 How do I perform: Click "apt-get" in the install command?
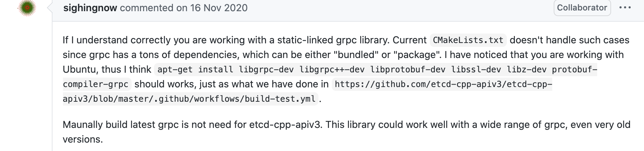(175, 70)
